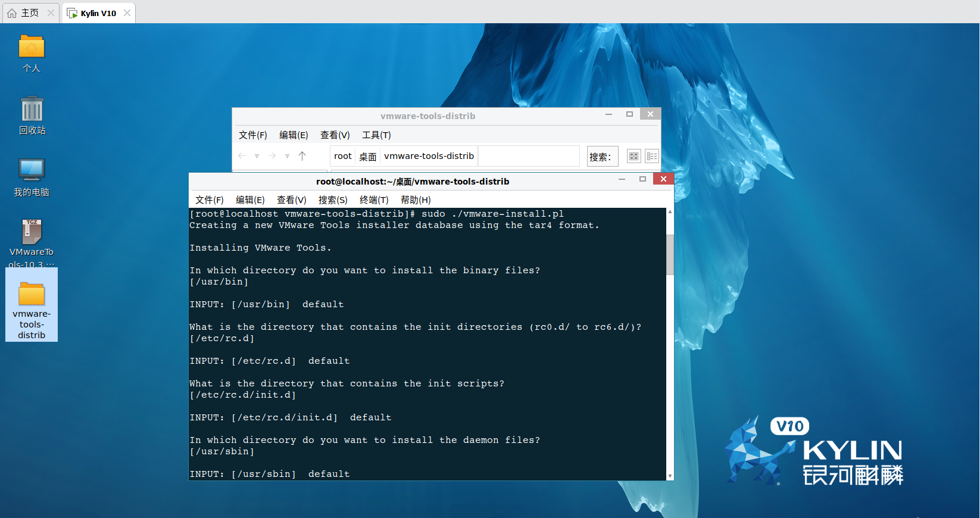Viewport: 980px width, 518px height.
Task: Switch file manager to icon view
Action: 633,157
